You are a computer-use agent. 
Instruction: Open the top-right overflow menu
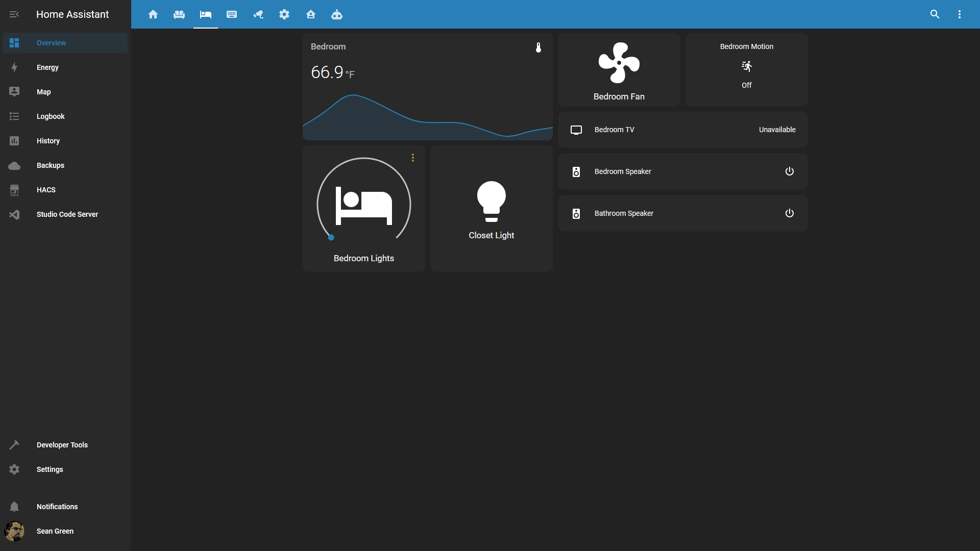(960, 14)
